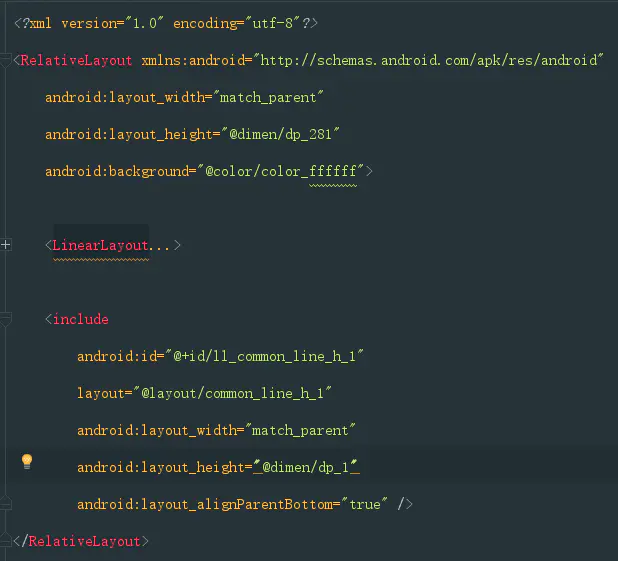Viewport: 618px width, 561px height.
Task: Click the @layout/common_line_h_1 layout reference
Action: coord(233,393)
